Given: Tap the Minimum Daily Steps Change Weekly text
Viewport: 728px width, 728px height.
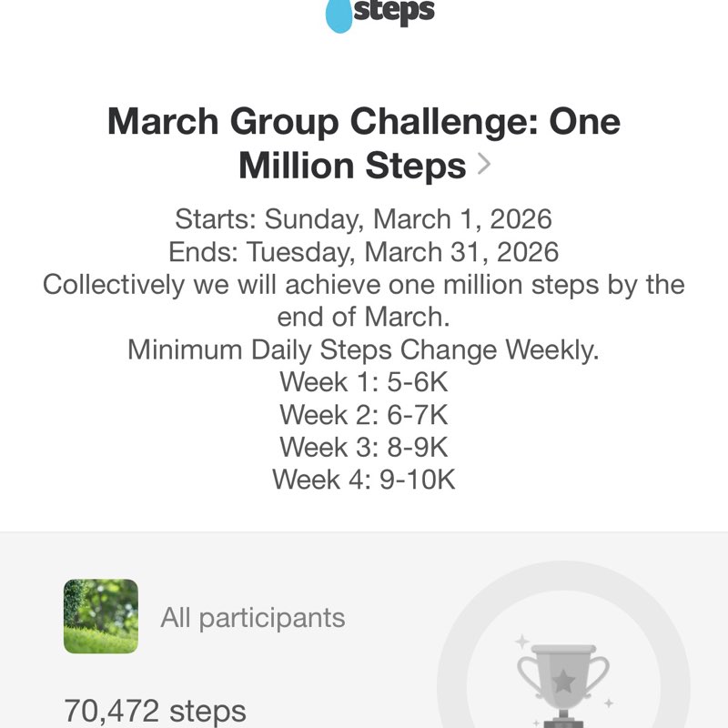Looking at the screenshot, I should point(364,349).
